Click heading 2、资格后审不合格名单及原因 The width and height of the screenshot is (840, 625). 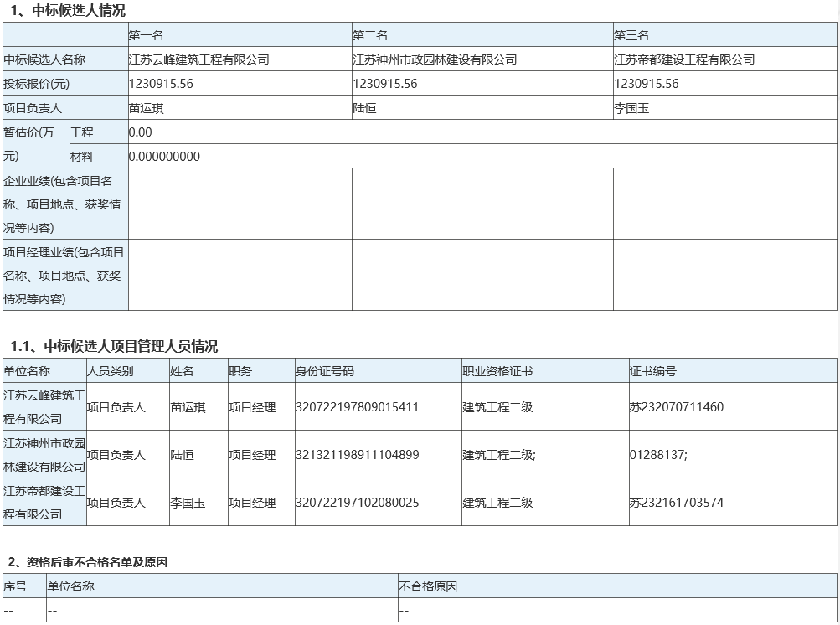coord(88,562)
